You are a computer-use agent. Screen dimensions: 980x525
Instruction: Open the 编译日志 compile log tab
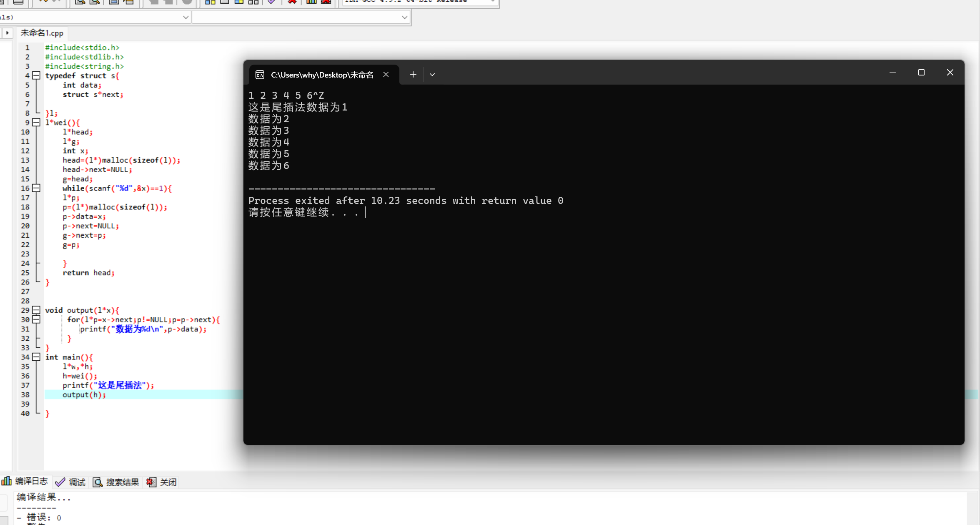click(x=25, y=481)
